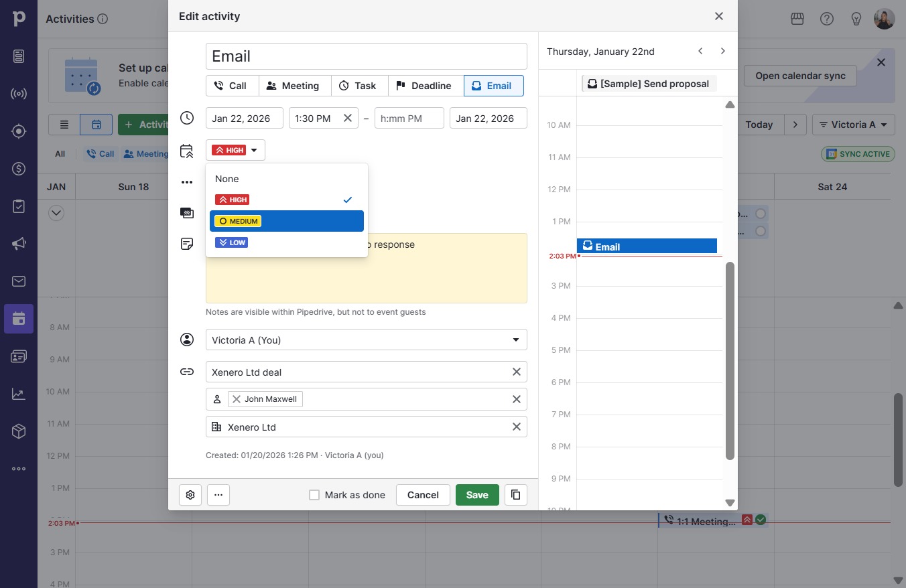The width and height of the screenshot is (906, 588).
Task: Open Deals dollar icon in sidebar
Action: coord(19,169)
